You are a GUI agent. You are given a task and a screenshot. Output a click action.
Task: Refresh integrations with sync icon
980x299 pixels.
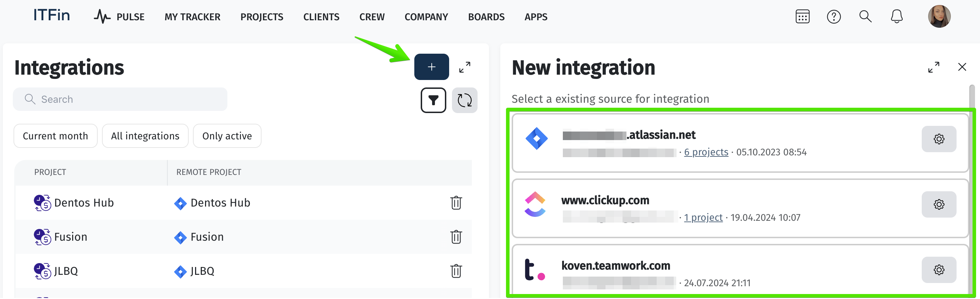[464, 100]
